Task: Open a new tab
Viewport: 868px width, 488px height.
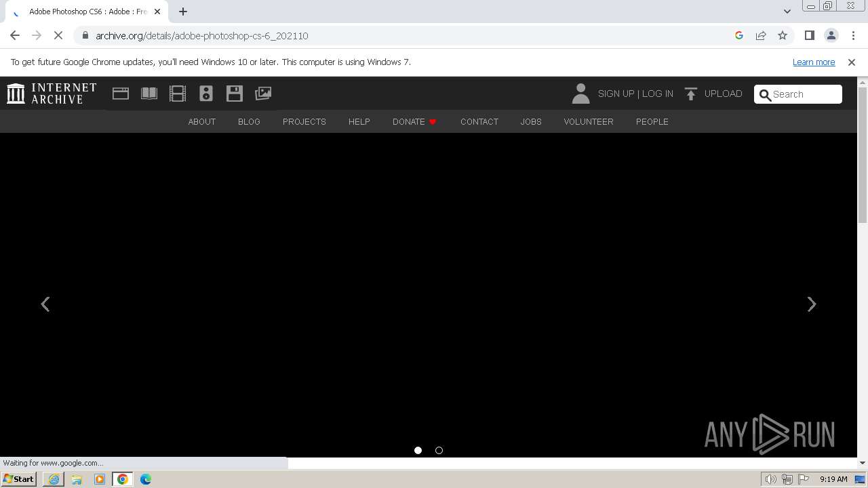Action: tap(183, 12)
